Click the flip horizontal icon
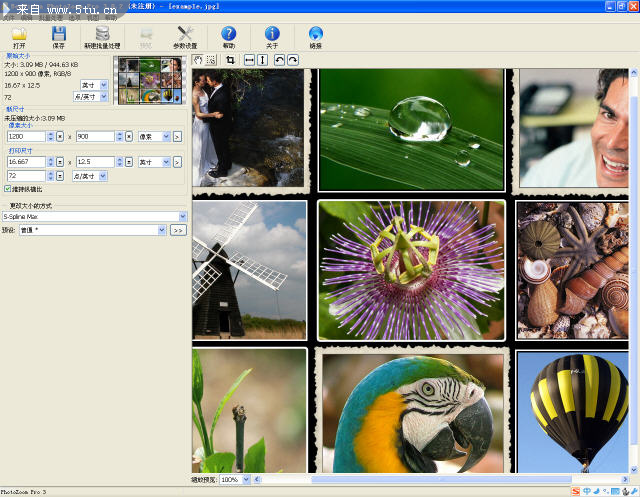 pyautogui.click(x=249, y=60)
